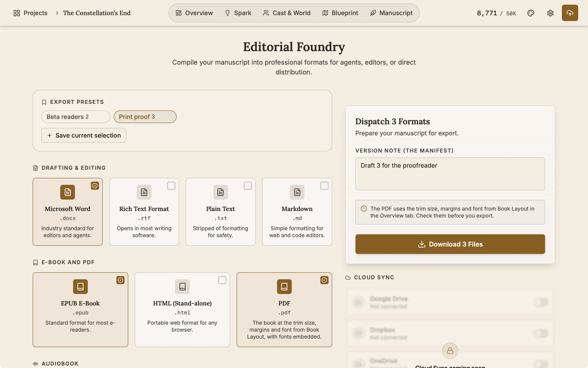
Task: Click the cloud upload button
Action: [x=570, y=13]
